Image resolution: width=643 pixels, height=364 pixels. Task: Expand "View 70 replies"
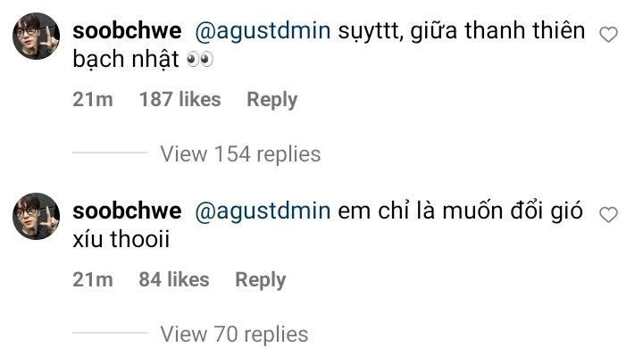pyautogui.click(x=233, y=335)
